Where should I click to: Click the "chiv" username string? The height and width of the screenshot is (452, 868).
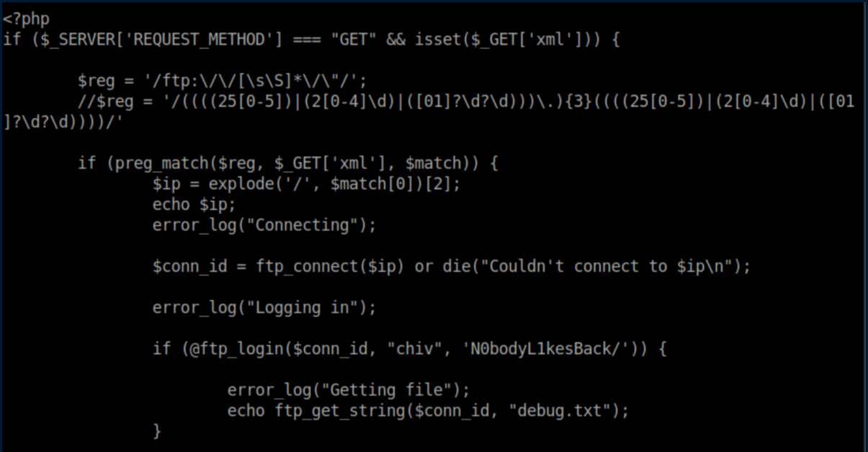pyautogui.click(x=416, y=350)
